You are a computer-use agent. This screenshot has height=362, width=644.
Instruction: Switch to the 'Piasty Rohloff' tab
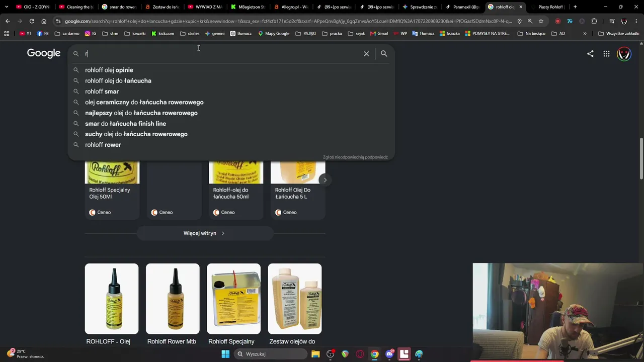point(547,7)
